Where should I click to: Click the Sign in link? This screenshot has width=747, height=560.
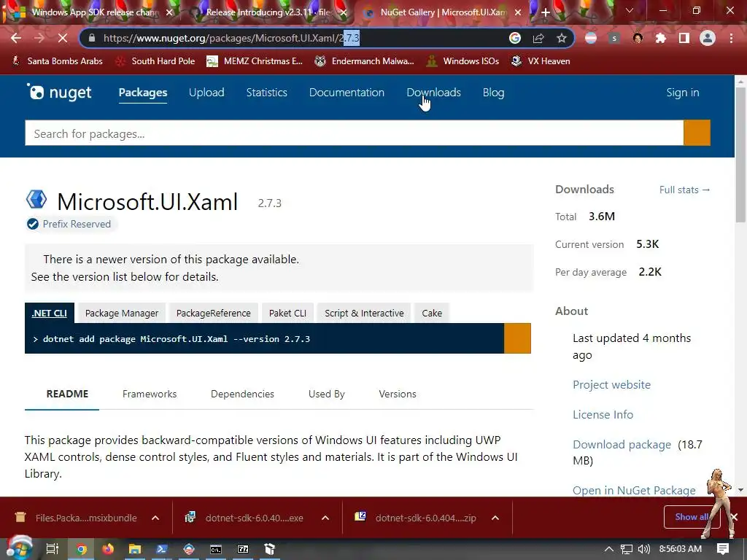click(x=683, y=93)
